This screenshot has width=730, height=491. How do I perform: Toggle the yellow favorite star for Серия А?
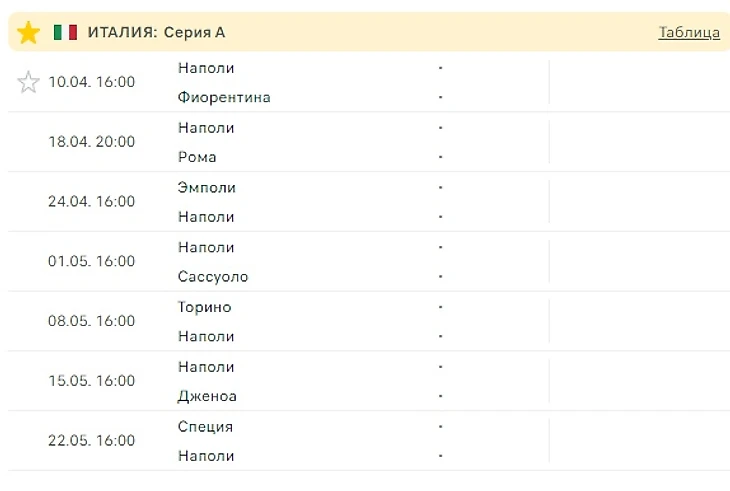pos(28,33)
